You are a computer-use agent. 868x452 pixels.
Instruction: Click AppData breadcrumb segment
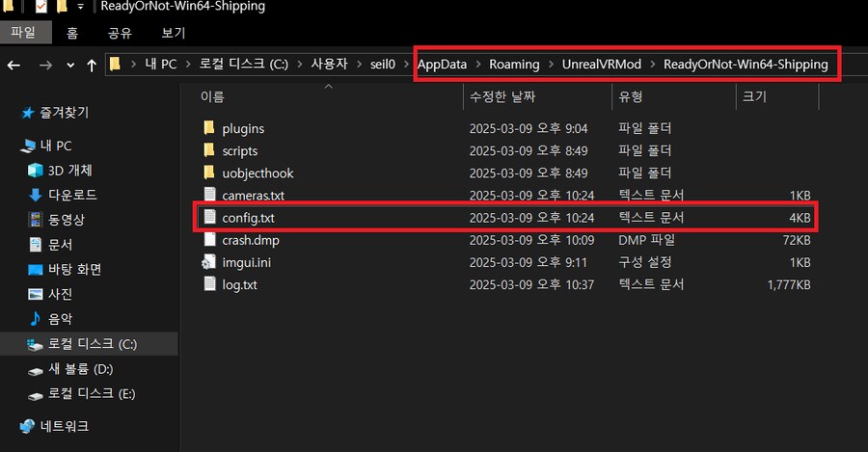click(442, 65)
